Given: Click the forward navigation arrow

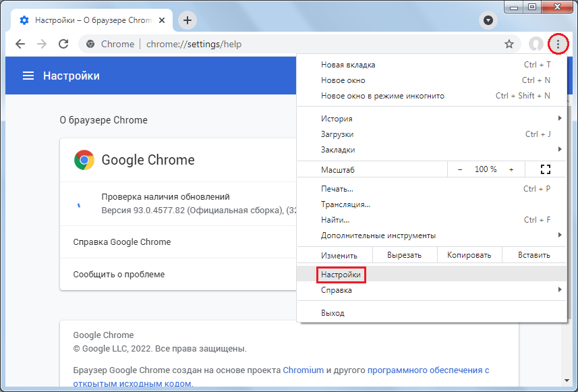Looking at the screenshot, I should pyautogui.click(x=42, y=44).
